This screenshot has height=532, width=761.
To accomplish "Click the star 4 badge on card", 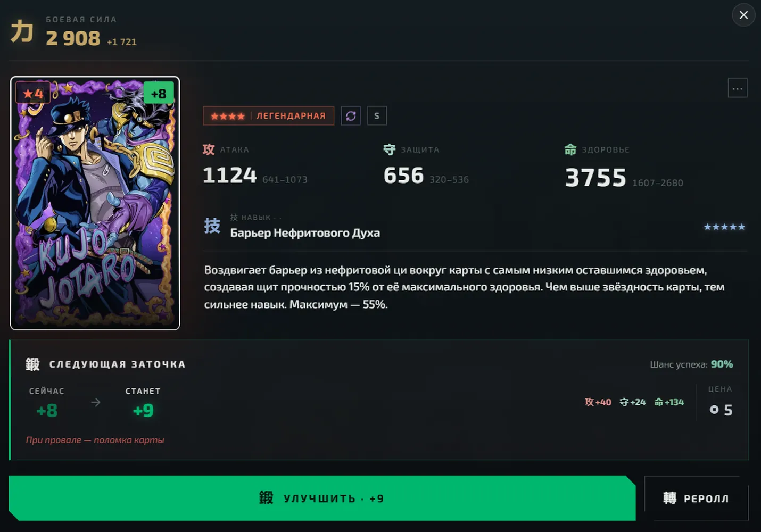I will (x=33, y=94).
